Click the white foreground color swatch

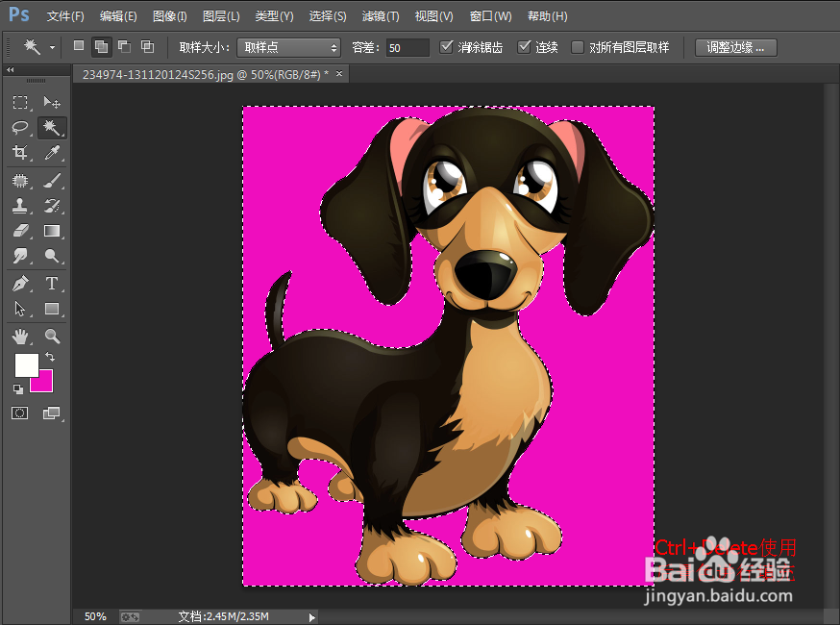coord(25,363)
